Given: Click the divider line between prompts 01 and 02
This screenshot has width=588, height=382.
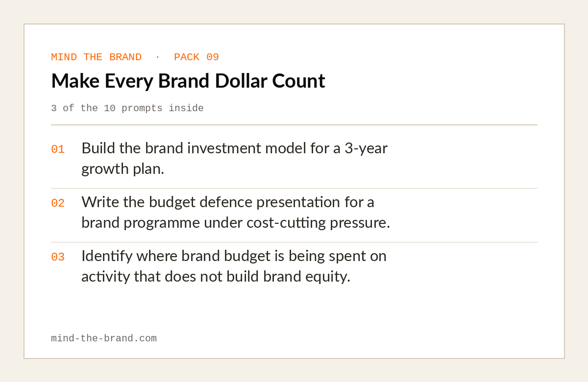Looking at the screenshot, I should (x=294, y=188).
